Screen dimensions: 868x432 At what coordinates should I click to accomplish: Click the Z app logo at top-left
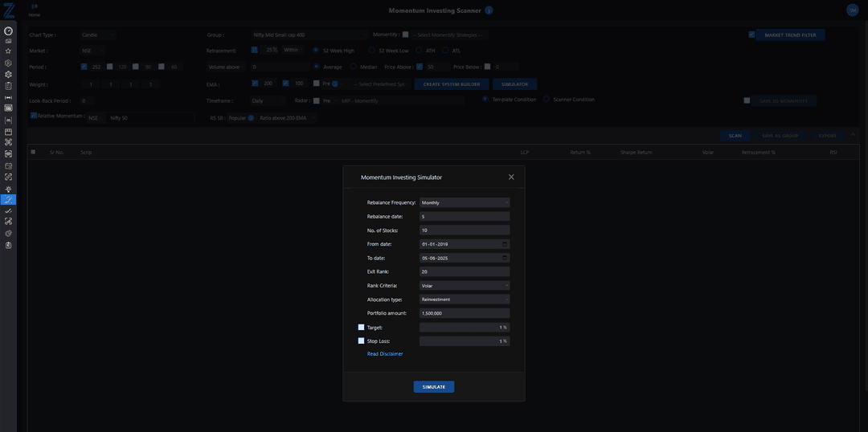[x=8, y=9]
